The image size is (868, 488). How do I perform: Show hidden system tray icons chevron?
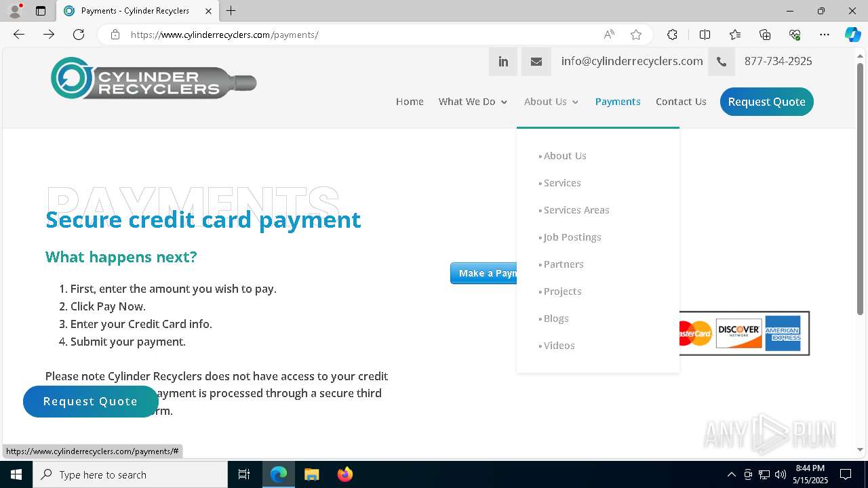pos(731,474)
